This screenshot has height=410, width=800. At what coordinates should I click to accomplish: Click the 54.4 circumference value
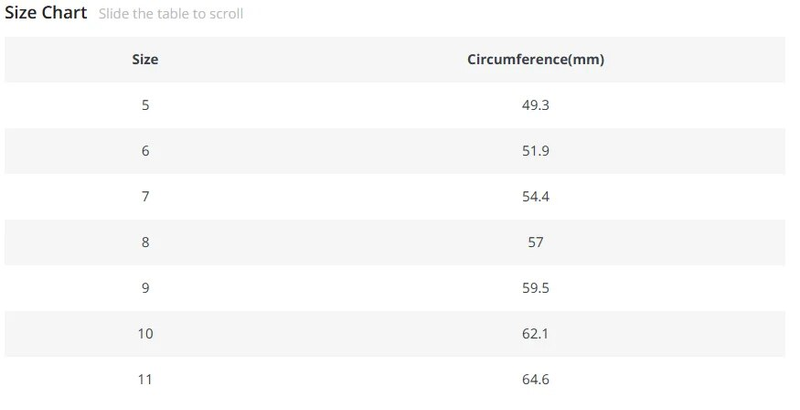[x=535, y=196]
